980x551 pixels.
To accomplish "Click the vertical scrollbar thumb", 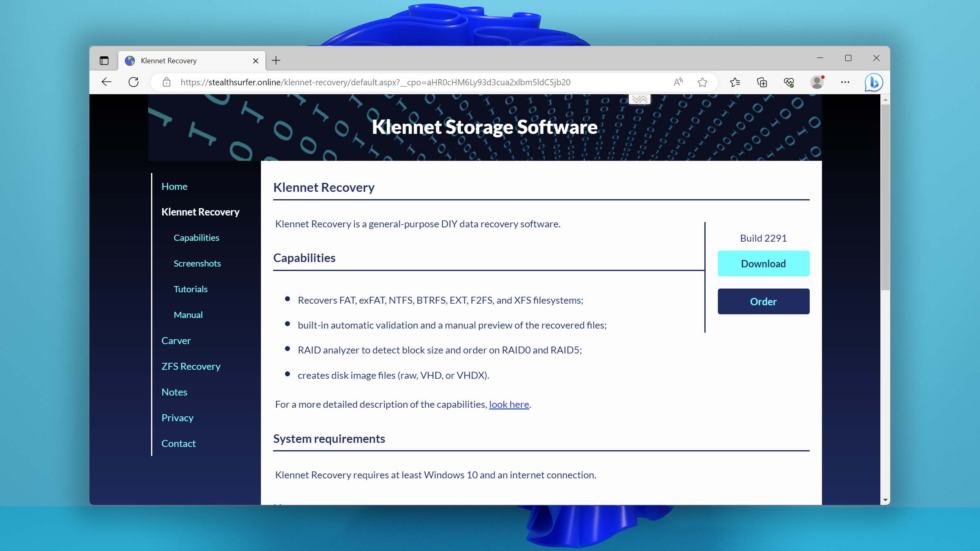I will pos(885,197).
